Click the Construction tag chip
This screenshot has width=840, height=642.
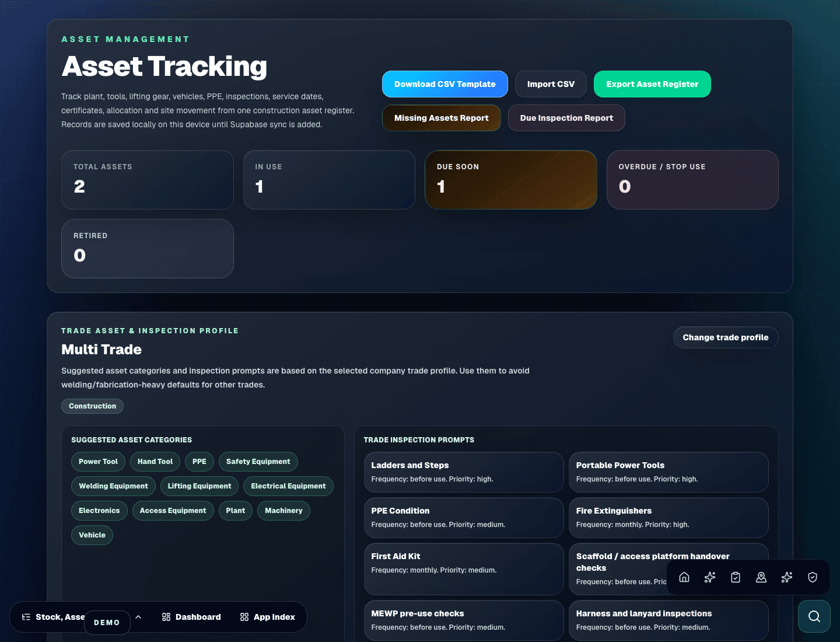tap(92, 406)
